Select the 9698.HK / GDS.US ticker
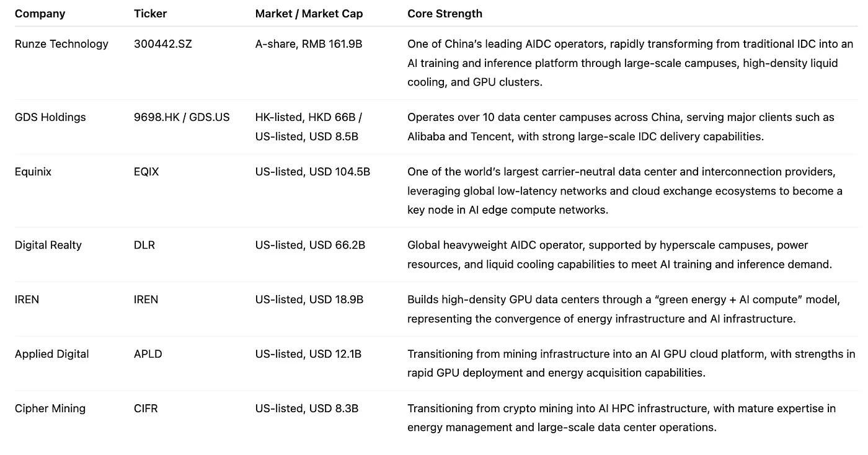 (182, 117)
